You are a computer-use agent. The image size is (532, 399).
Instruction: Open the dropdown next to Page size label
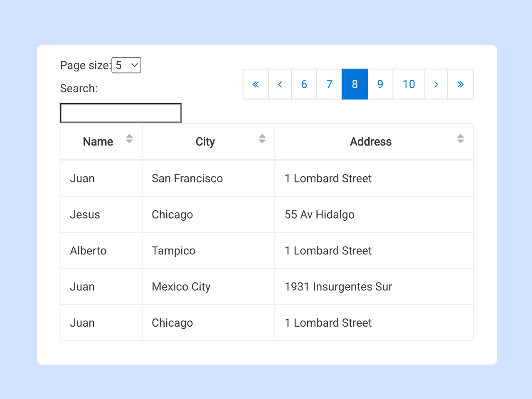(x=126, y=65)
